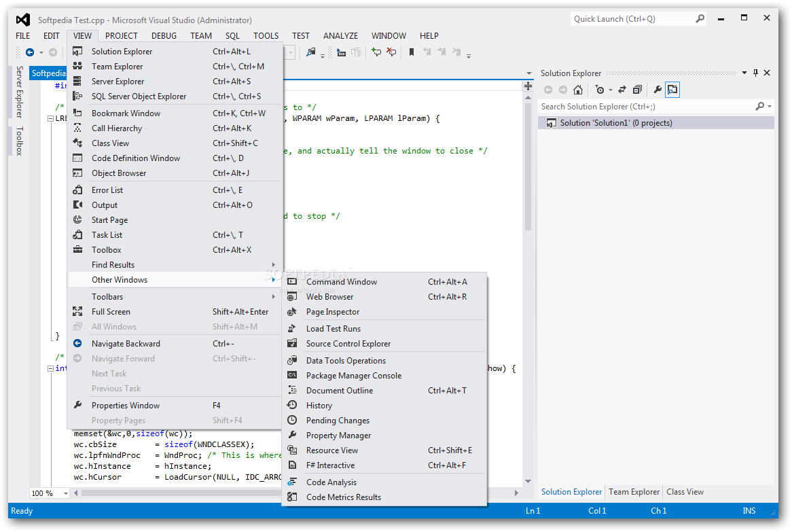Select Server Explorer menu entry

pos(175,82)
